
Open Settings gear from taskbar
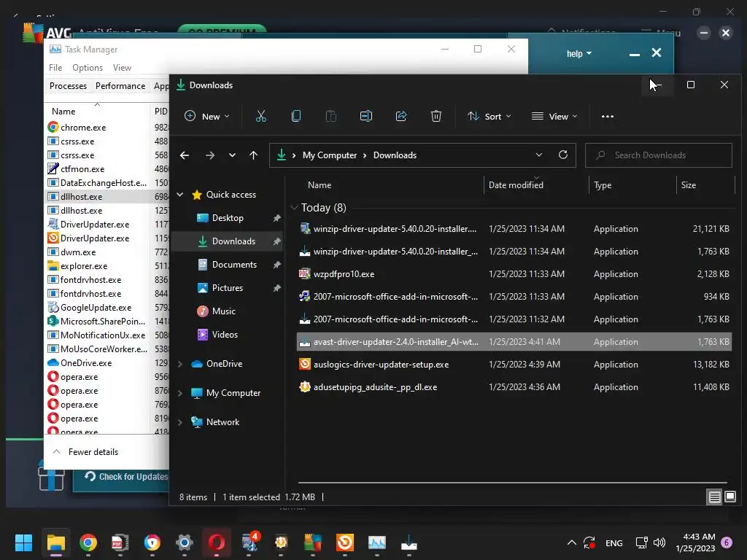[184, 542]
